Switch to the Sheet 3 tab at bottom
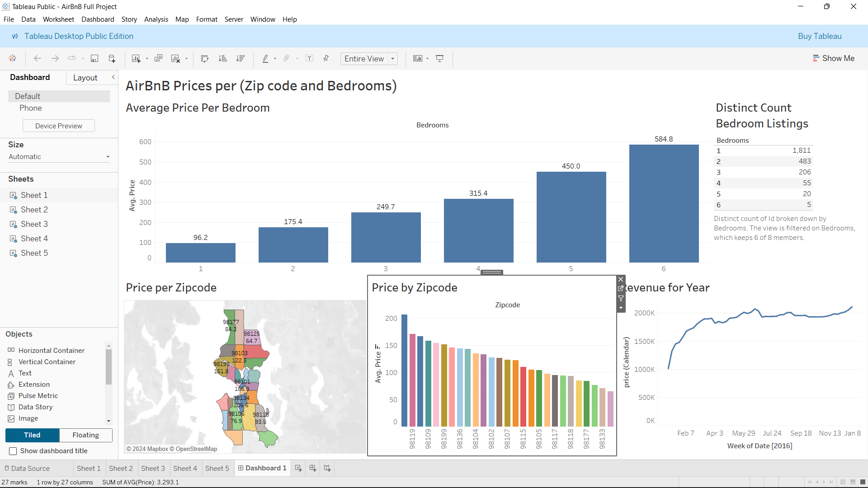868x488 pixels. coord(153,468)
